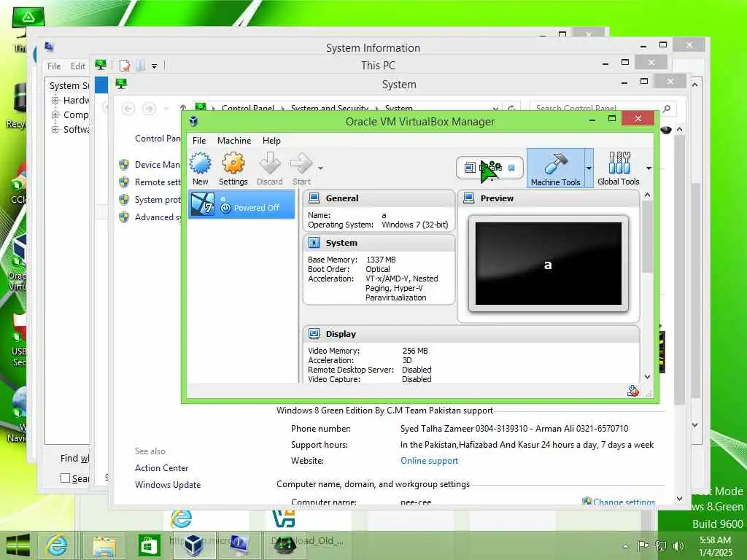
Task: Close the Details tool with its X
Action: [511, 168]
